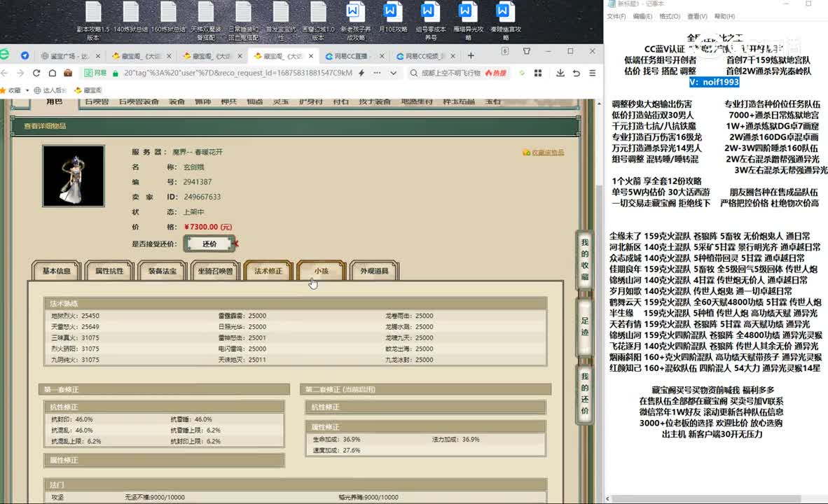Click the search magnifier icon

click(x=414, y=73)
